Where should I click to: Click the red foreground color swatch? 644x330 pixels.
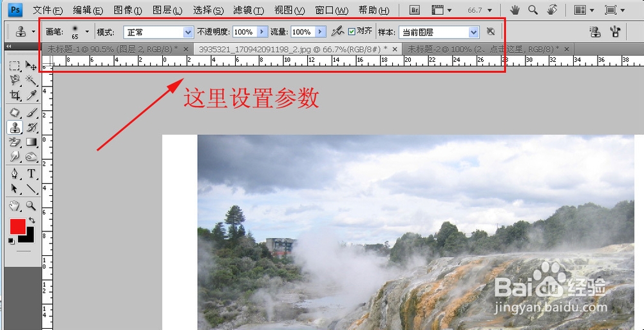point(17,226)
